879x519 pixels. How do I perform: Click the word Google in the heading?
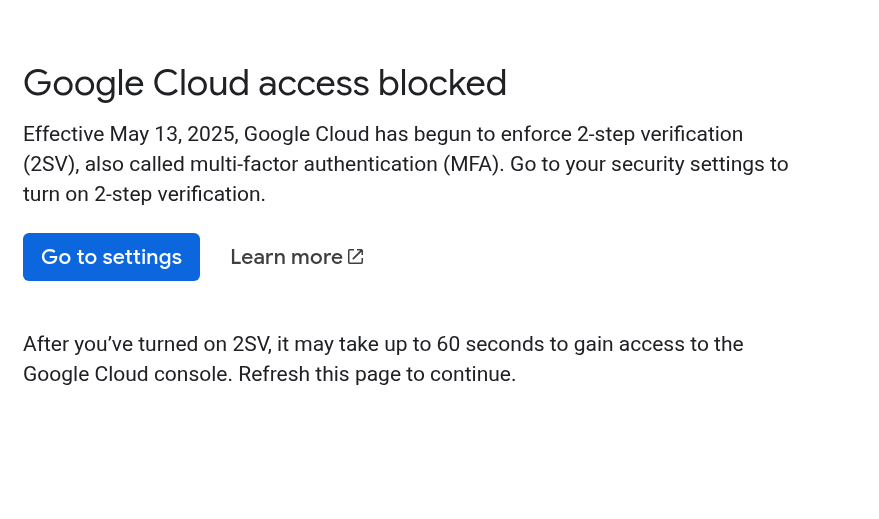pos(84,84)
